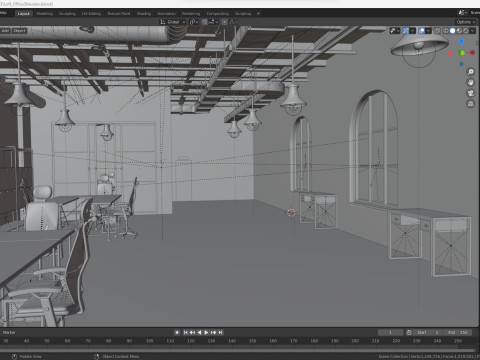Click the red X axis gizmo handle
The image size is (480, 360).
(473, 52)
